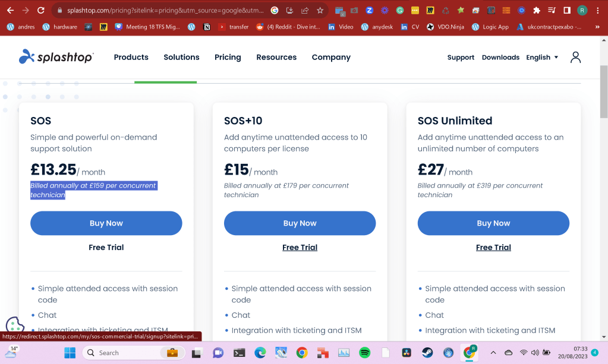The height and width of the screenshot is (364, 608).
Task: Click the Support link
Action: coord(461,58)
